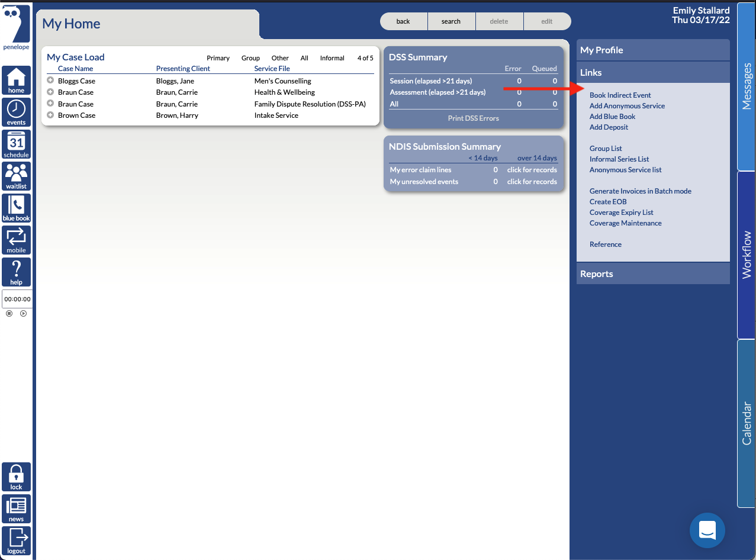Click the delete button
This screenshot has height=560, width=756.
499,21
